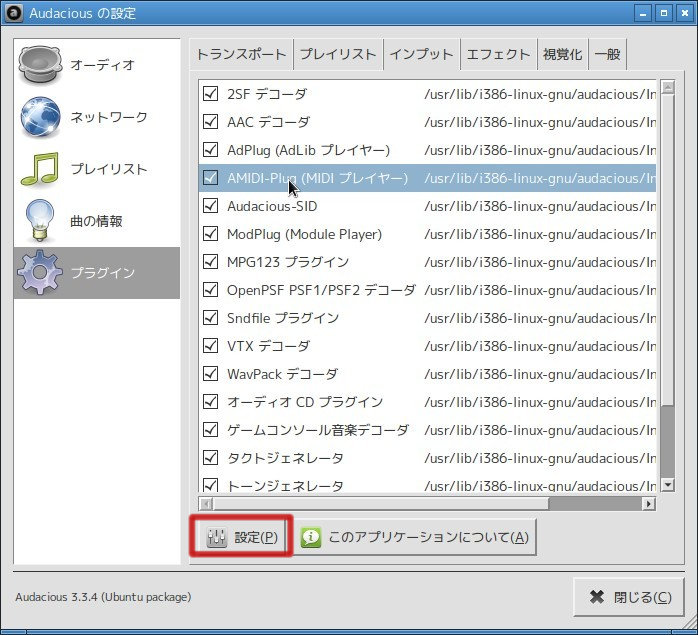This screenshot has height=635, width=698.
Task: Select the 'ゲームコンソール音楽デコーダ' row text
Action: pos(318,430)
